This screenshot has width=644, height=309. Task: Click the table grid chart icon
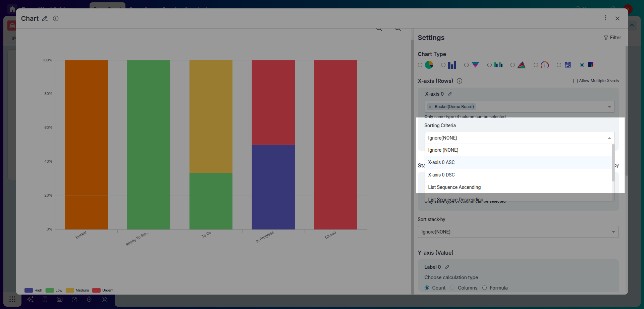pyautogui.click(x=568, y=65)
